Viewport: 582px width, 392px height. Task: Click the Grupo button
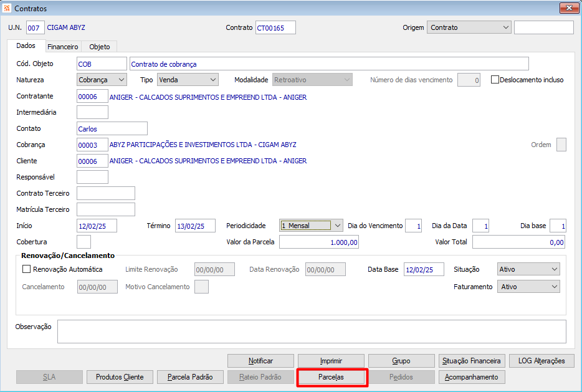401,361
